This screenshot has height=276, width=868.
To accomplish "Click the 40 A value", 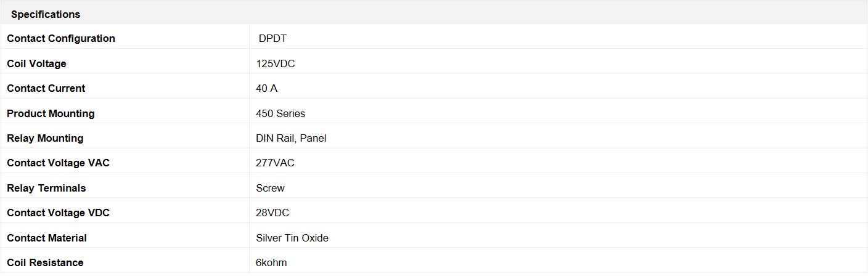I will (x=266, y=88).
